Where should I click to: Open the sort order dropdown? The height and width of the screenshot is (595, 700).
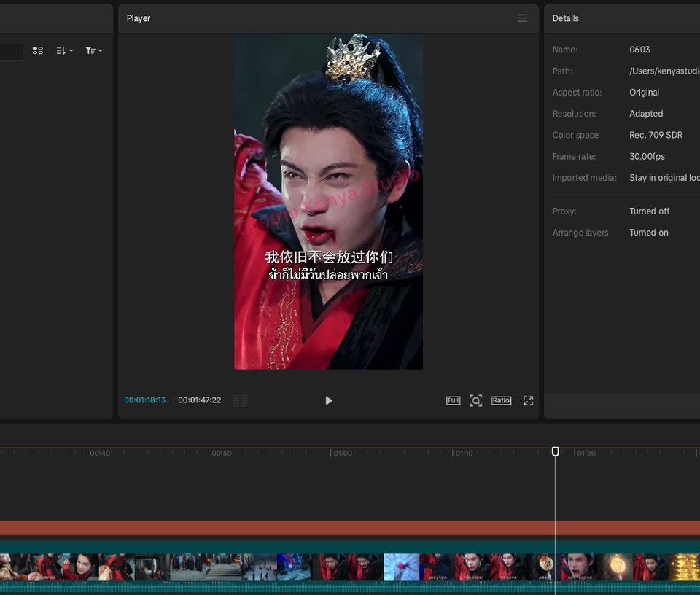[64, 50]
